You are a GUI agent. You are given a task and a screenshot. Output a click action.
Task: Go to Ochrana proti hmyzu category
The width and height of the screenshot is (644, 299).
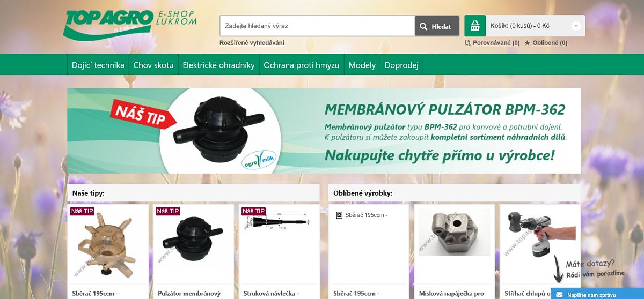click(x=302, y=65)
